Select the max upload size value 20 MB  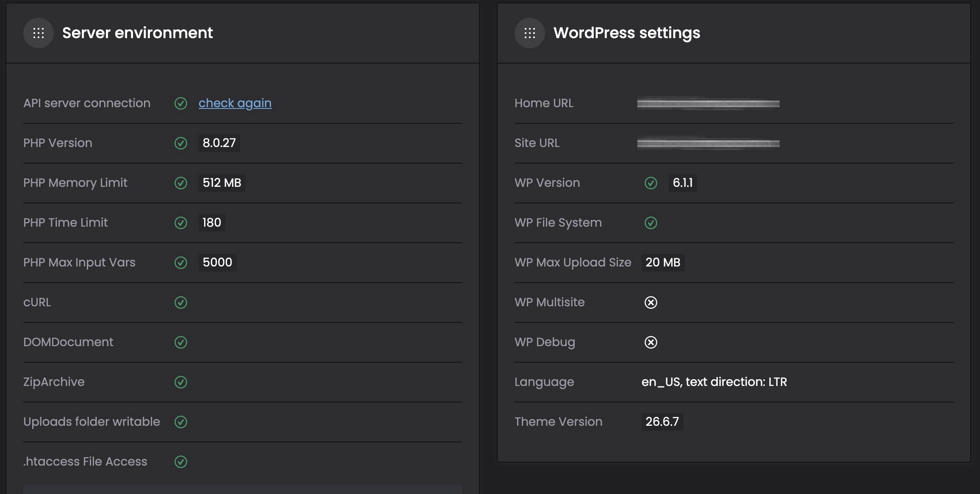[x=663, y=262]
